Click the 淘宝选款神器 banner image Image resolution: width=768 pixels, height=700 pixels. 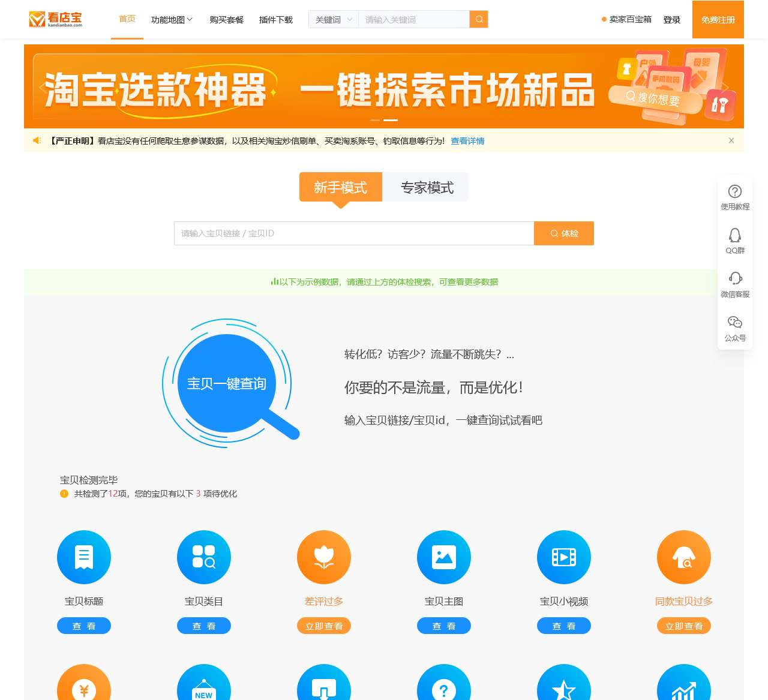click(384, 86)
